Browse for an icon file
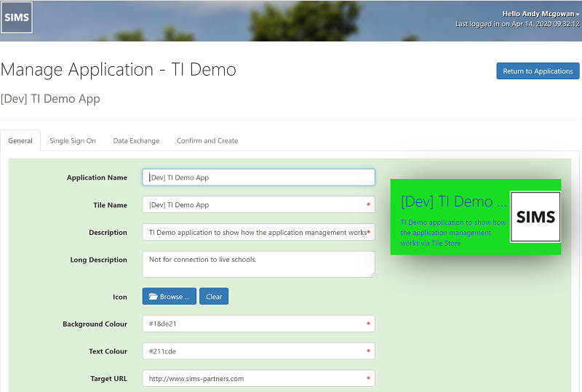582x392 pixels. pyautogui.click(x=170, y=296)
